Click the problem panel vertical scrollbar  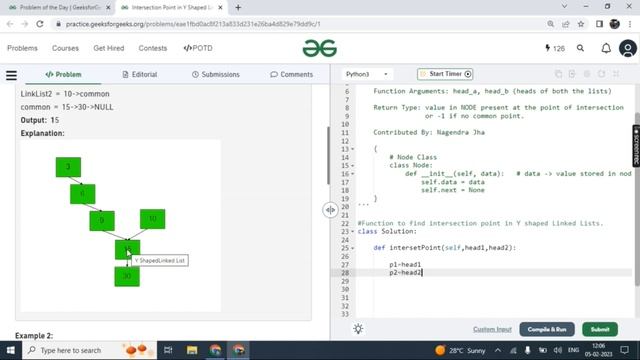tap(328, 155)
